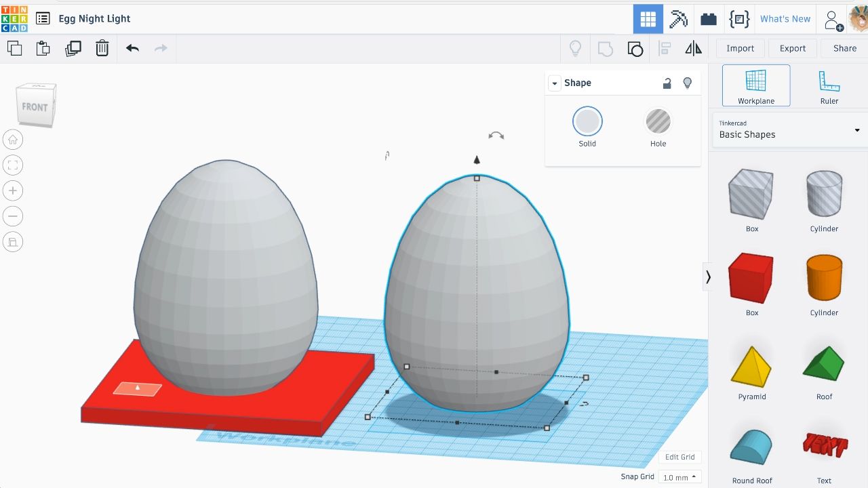The width and height of the screenshot is (868, 488).
Task: Delete the selected shape with trash icon
Action: [102, 48]
